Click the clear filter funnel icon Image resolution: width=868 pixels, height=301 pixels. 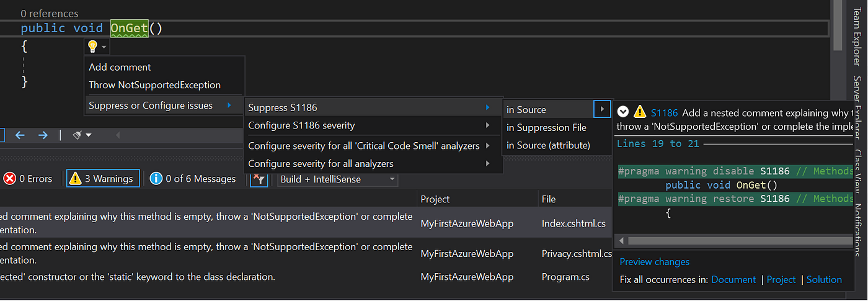pos(258,179)
